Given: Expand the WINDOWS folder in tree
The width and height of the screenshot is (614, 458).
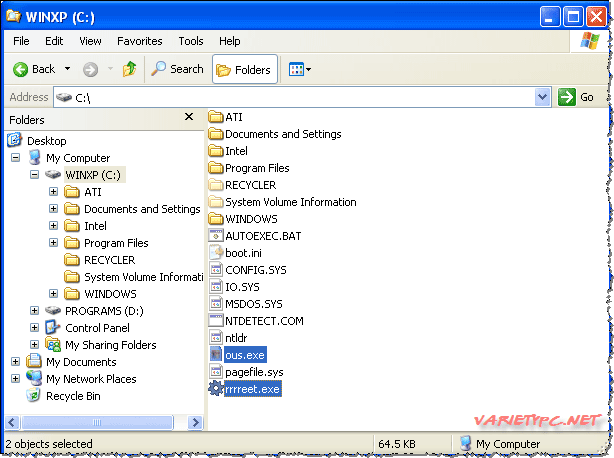Looking at the screenshot, I should click(x=54, y=294).
